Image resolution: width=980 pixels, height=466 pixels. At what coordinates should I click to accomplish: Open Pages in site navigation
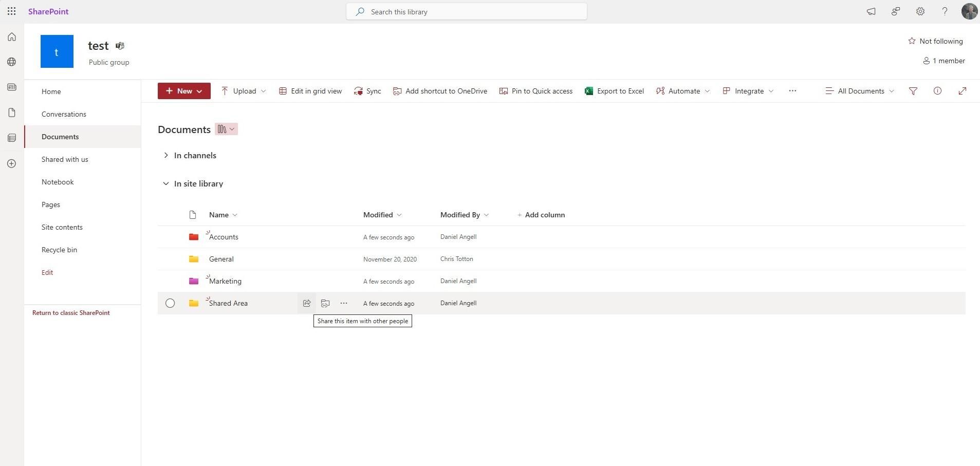51,204
